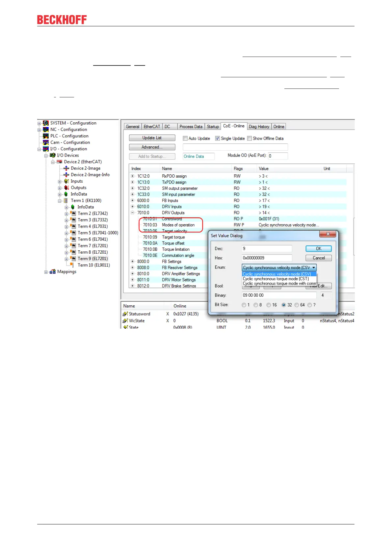Select the Term 10 (EL9011) tree item
This screenshot has width=392, height=554.
click(x=94, y=265)
